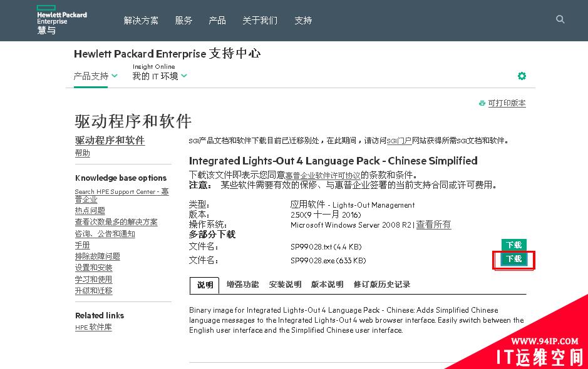This screenshot has width=588, height=369.
Task: Open the 服务 menu
Action: click(x=183, y=20)
